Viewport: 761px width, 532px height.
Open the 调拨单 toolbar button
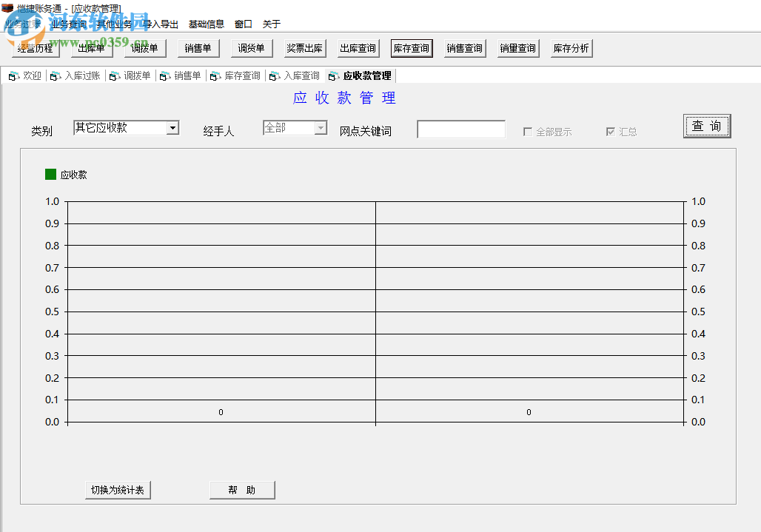point(144,49)
